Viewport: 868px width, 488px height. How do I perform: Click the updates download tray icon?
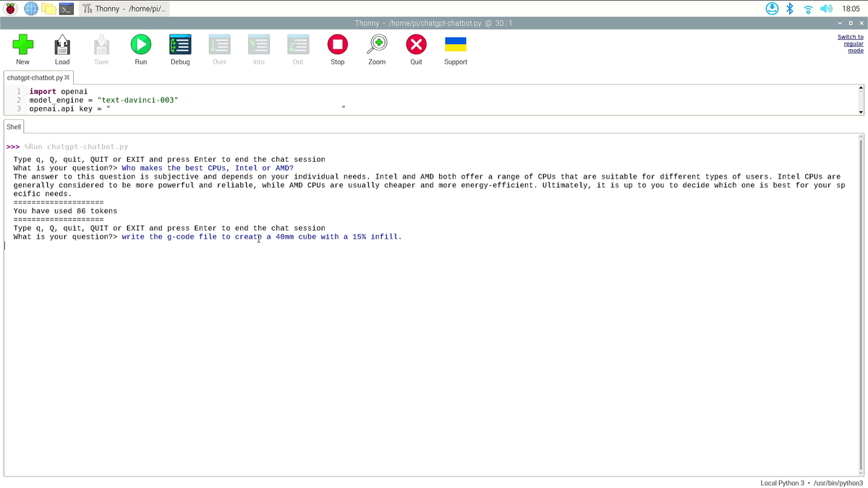coord(772,9)
